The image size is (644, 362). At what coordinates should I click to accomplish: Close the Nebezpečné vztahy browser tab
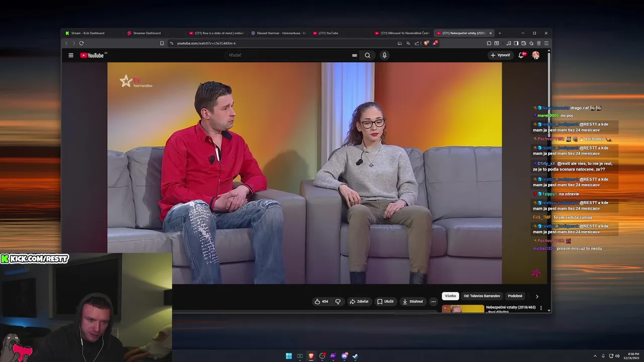[x=491, y=33]
